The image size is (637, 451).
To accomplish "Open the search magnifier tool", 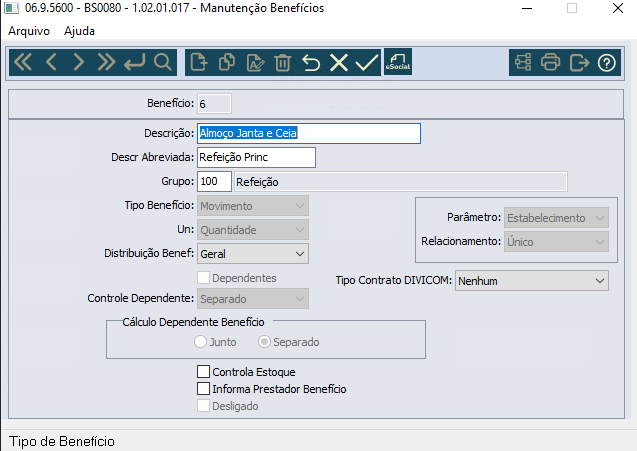I will tap(162, 63).
